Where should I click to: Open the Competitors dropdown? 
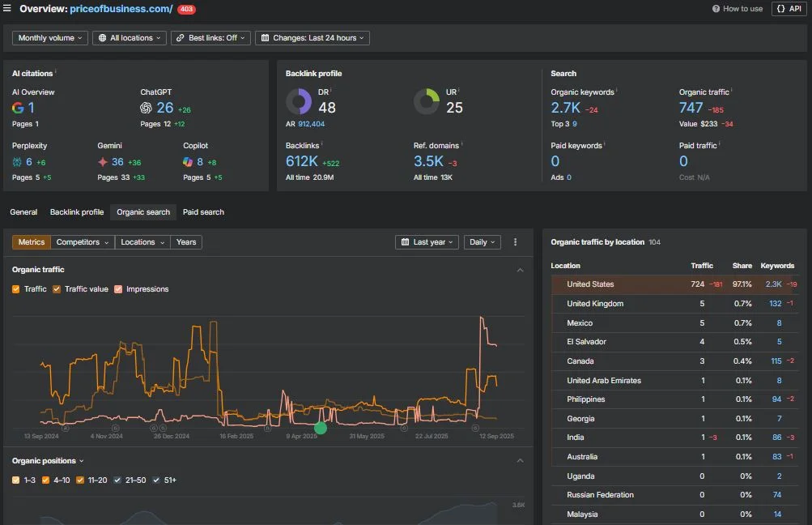(x=83, y=242)
